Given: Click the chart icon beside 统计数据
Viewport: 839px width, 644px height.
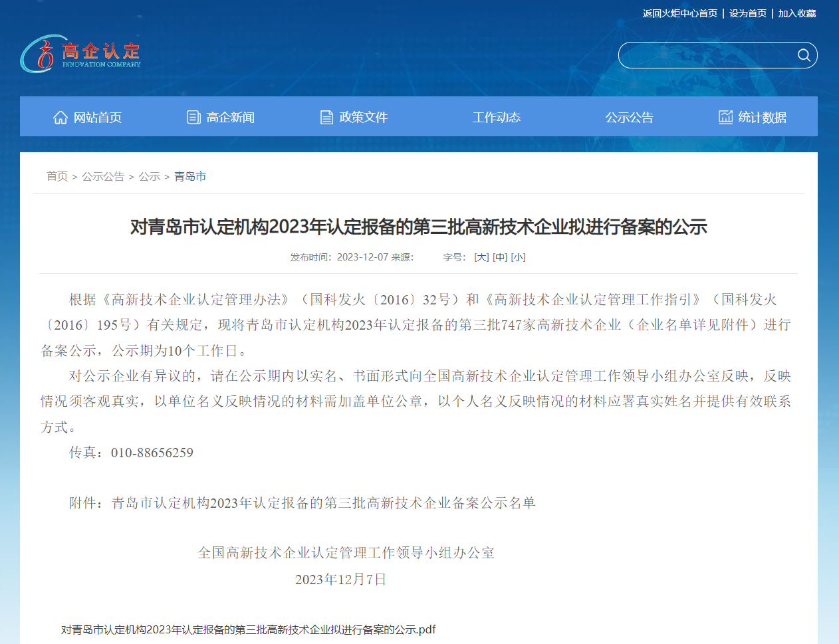Looking at the screenshot, I should click(725, 117).
